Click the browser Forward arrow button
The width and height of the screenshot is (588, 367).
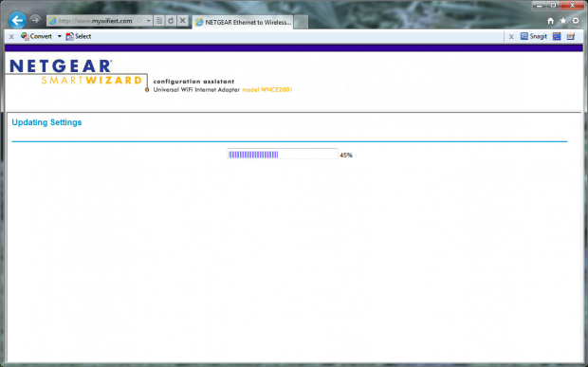[x=35, y=20]
